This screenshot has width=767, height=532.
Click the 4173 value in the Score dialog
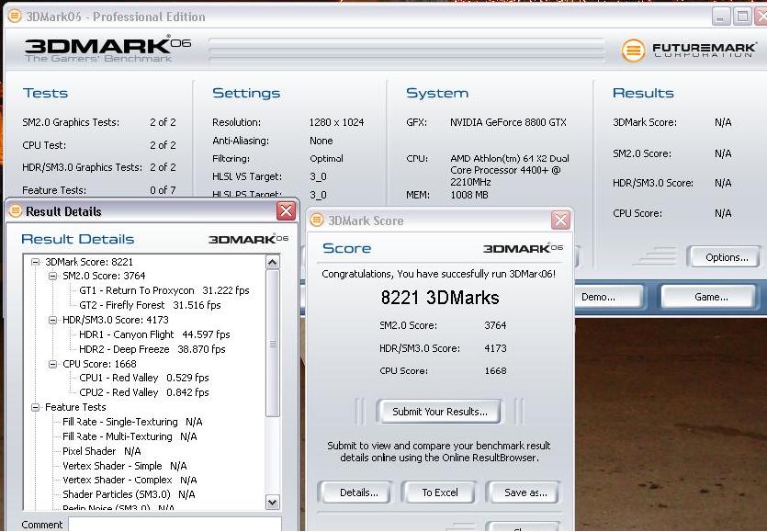[x=495, y=348]
